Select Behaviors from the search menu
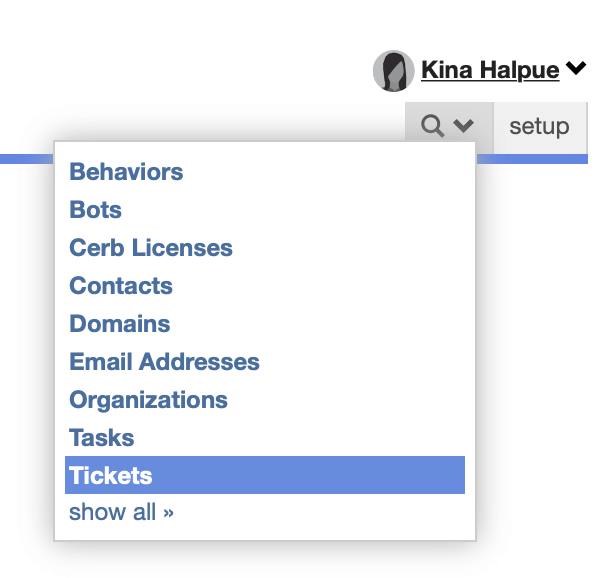Screen dimensions: 598x578 126,172
